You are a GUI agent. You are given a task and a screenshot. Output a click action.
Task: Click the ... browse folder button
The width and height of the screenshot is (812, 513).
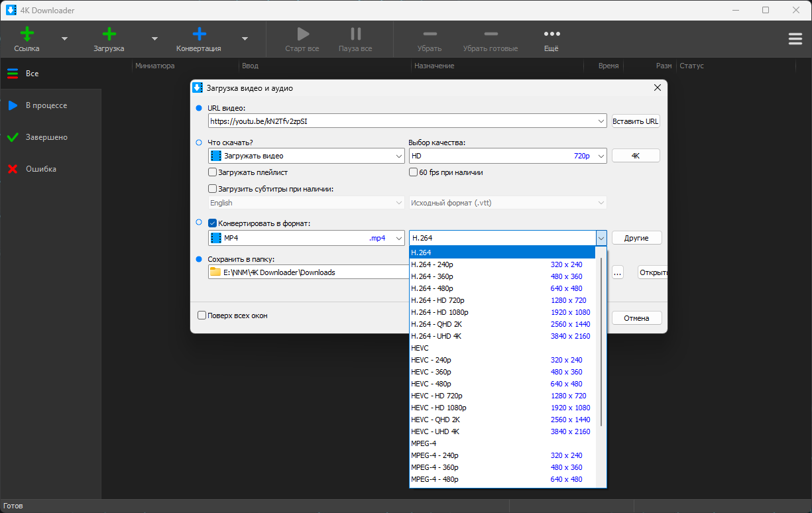pyautogui.click(x=618, y=272)
